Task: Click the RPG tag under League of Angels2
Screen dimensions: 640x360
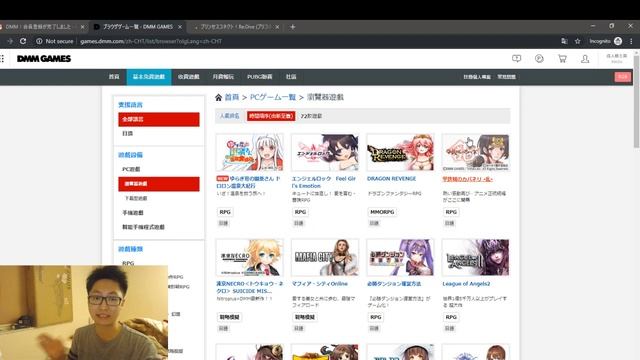Action: point(451,317)
